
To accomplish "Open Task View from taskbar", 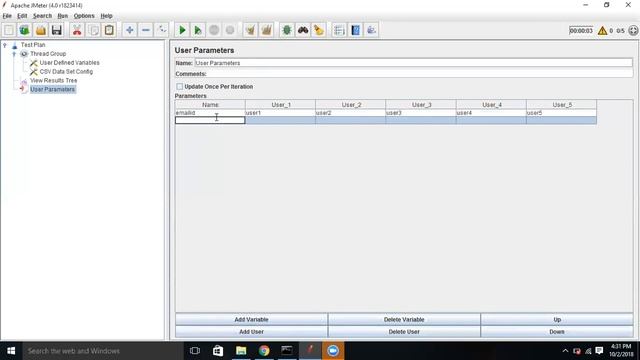I will tap(195, 351).
